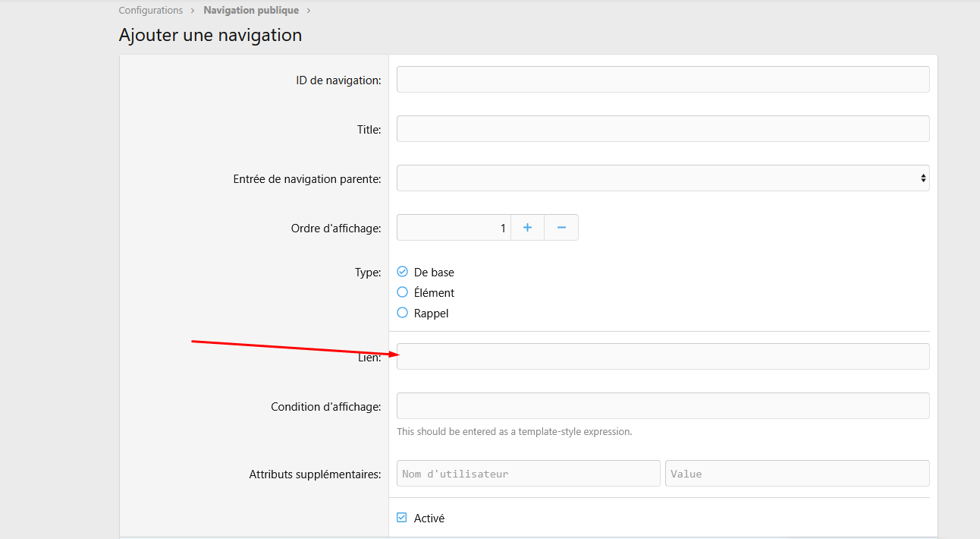
Task: Click the 'ID de navigation:' label
Action: point(338,80)
